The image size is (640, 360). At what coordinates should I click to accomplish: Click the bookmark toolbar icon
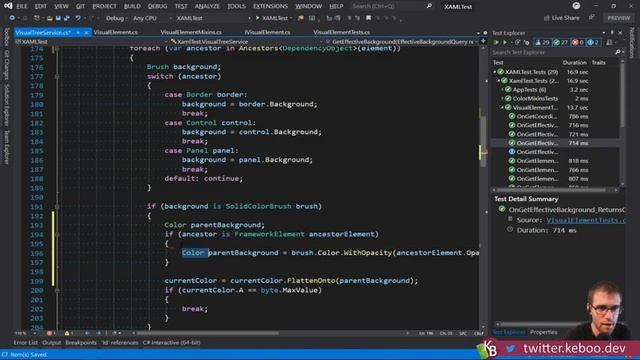(x=369, y=18)
